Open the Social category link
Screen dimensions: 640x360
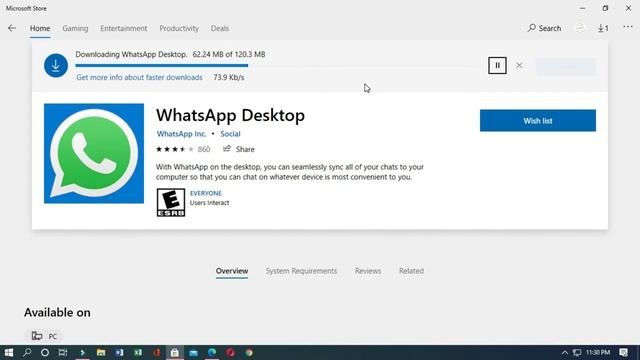pyautogui.click(x=230, y=134)
